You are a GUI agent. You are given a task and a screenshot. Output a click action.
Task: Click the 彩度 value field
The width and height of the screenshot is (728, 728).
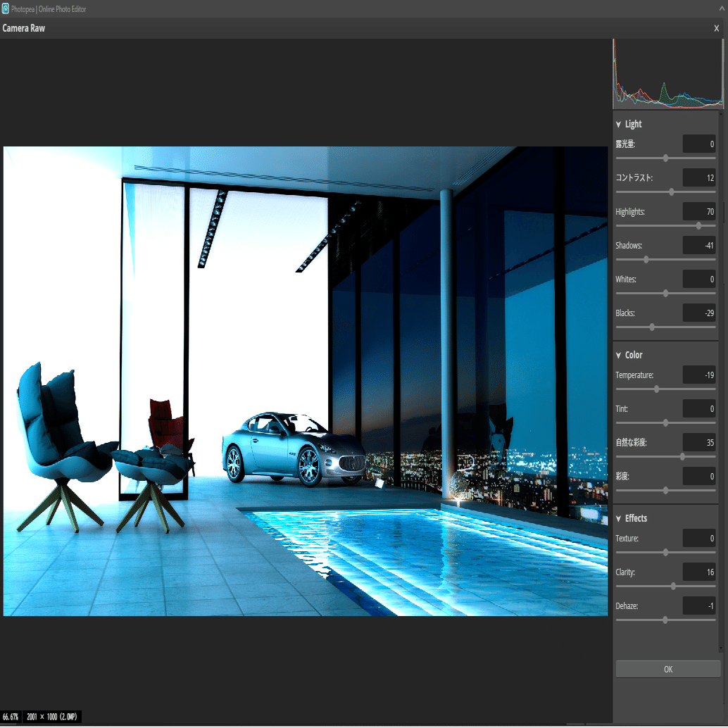tap(698, 477)
